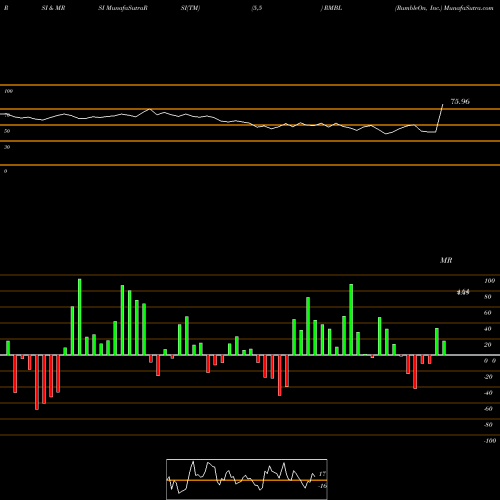Click the 30 label on RSI axis

coord(7,147)
